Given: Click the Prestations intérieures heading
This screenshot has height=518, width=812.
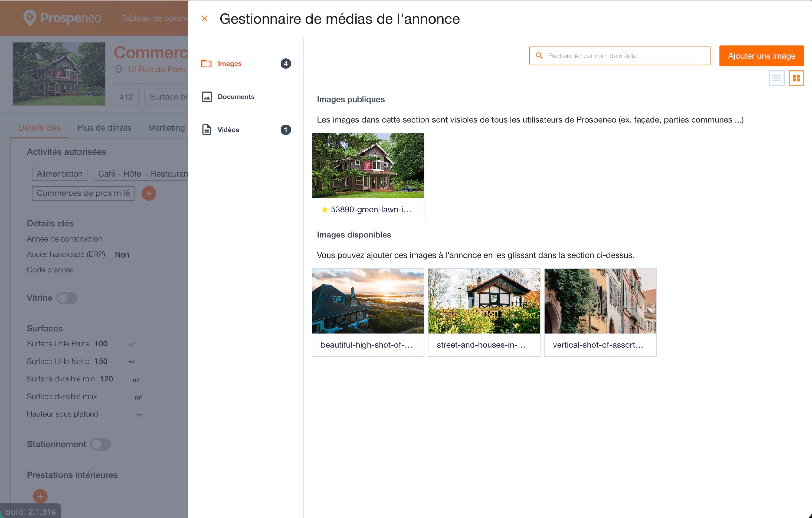Looking at the screenshot, I should 73,475.
